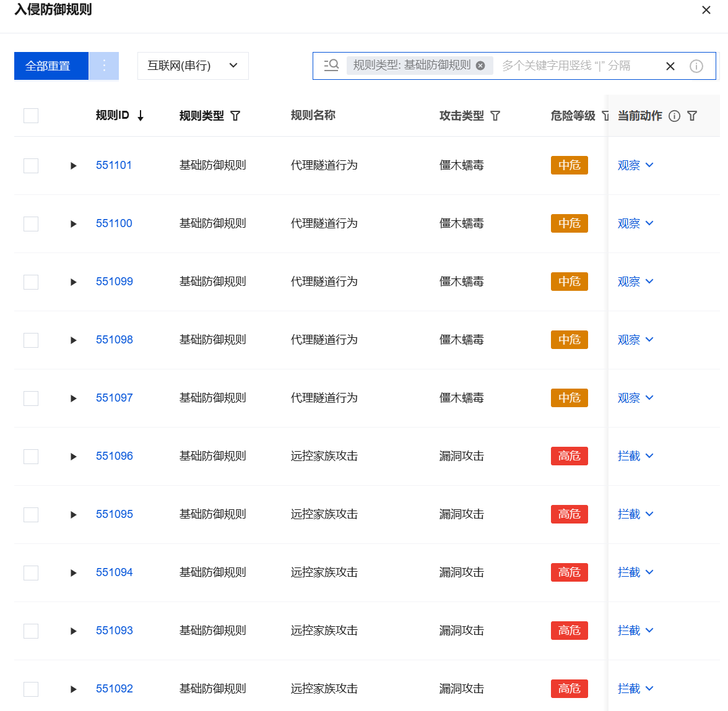Image resolution: width=728 pixels, height=711 pixels.
Task: Open the 当前动作 column filter icon
Action: tap(692, 116)
